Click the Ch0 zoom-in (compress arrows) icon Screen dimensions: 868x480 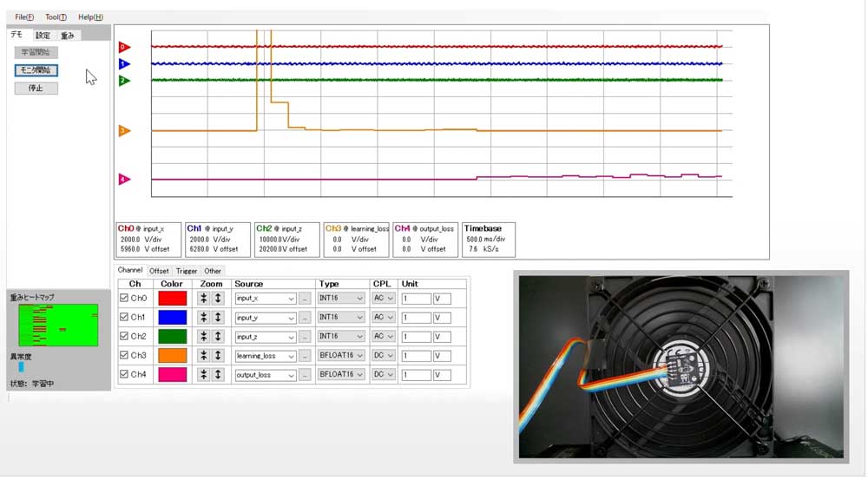coord(204,298)
